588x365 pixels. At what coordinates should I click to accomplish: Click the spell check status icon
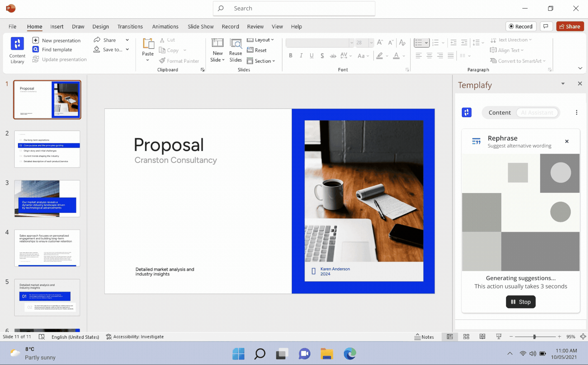[42, 337]
